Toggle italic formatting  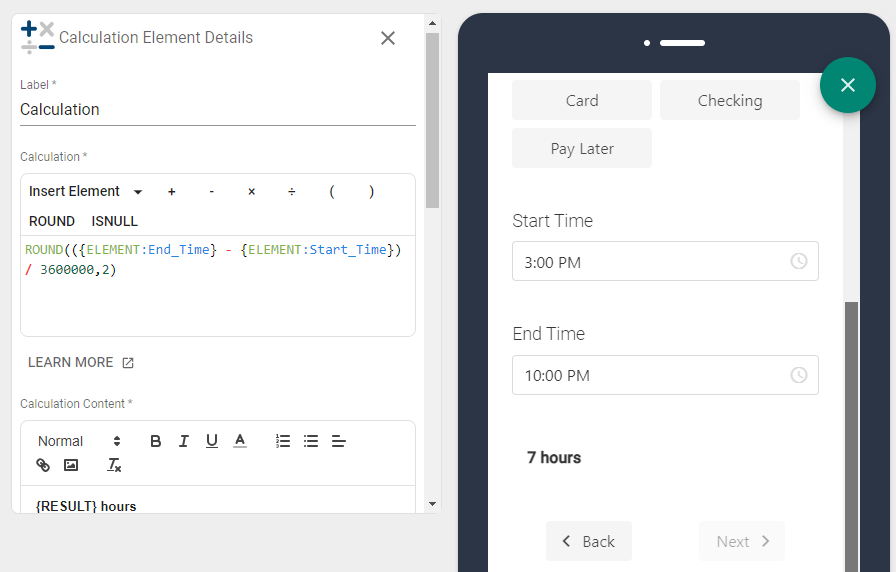183,441
